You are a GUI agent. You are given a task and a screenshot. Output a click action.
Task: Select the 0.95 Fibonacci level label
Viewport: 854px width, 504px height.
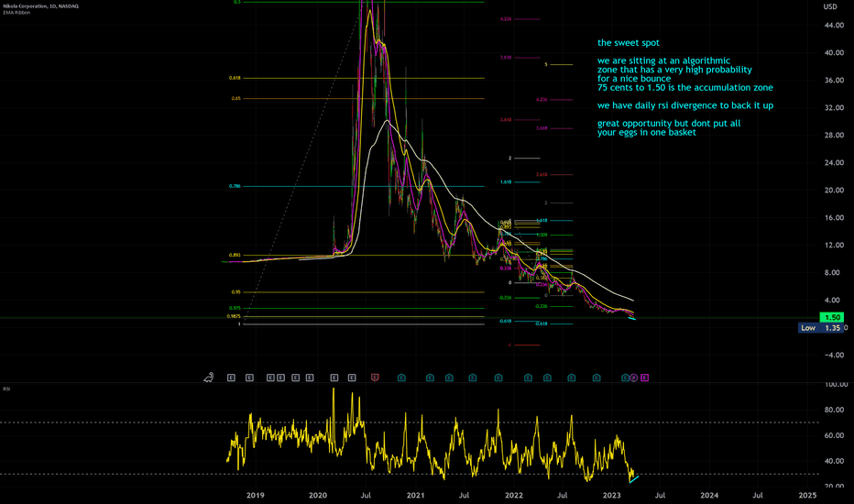pos(235,292)
